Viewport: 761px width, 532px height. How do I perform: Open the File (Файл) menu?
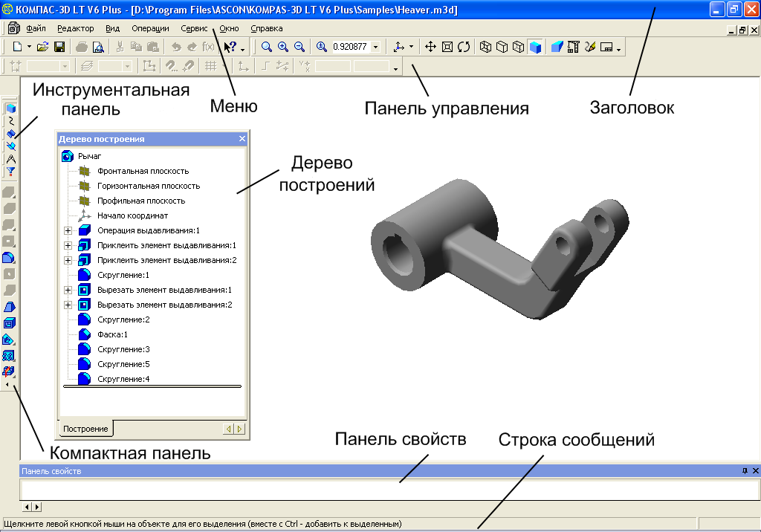click(x=36, y=29)
